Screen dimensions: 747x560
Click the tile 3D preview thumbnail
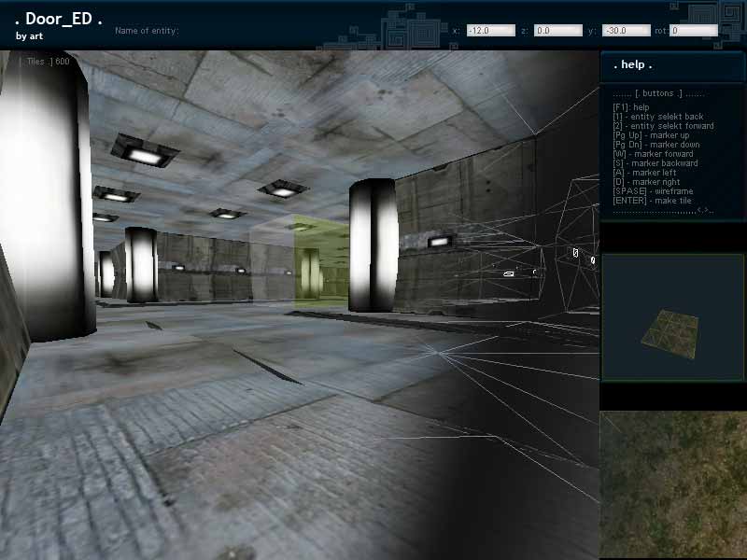point(671,317)
